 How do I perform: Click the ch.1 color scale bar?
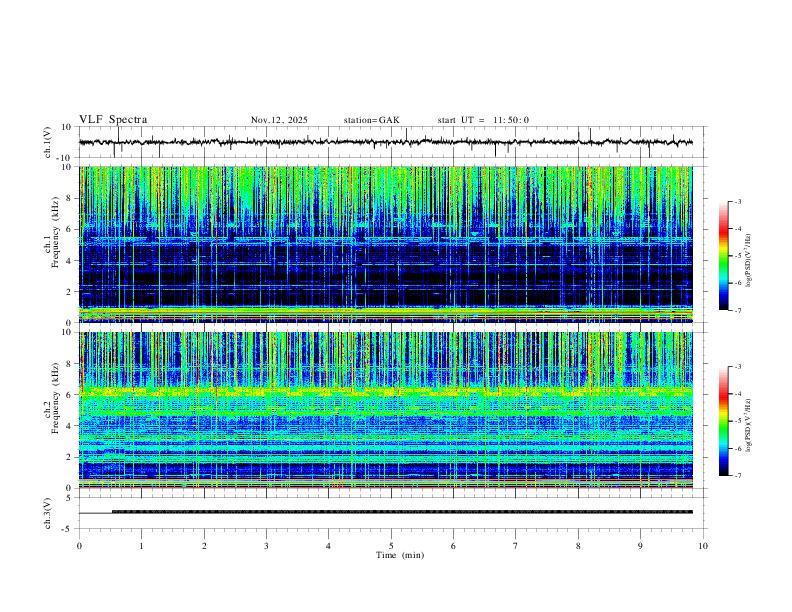(x=724, y=256)
